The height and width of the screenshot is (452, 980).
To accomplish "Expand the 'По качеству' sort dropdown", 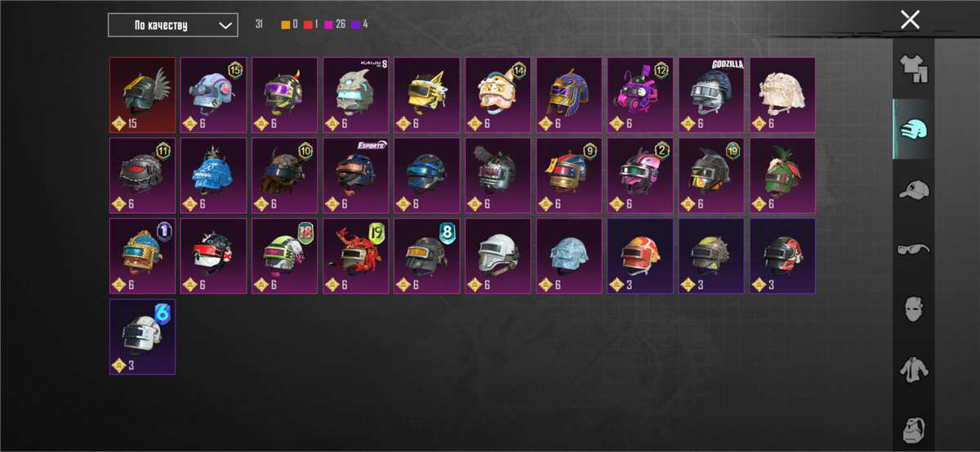I will (173, 25).
